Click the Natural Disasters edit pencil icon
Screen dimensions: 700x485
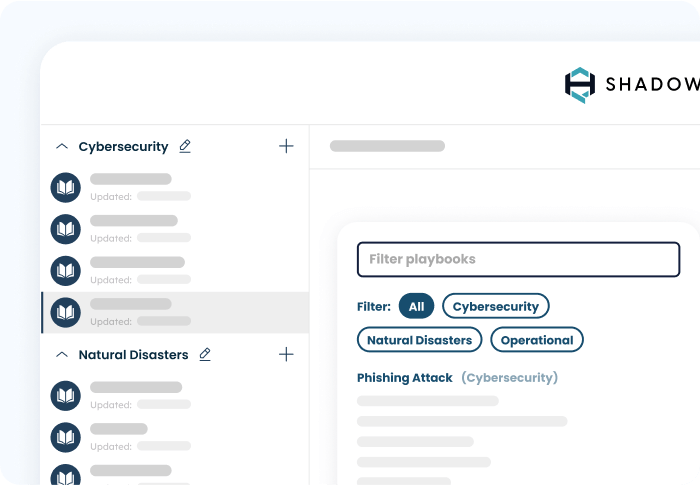[205, 354]
